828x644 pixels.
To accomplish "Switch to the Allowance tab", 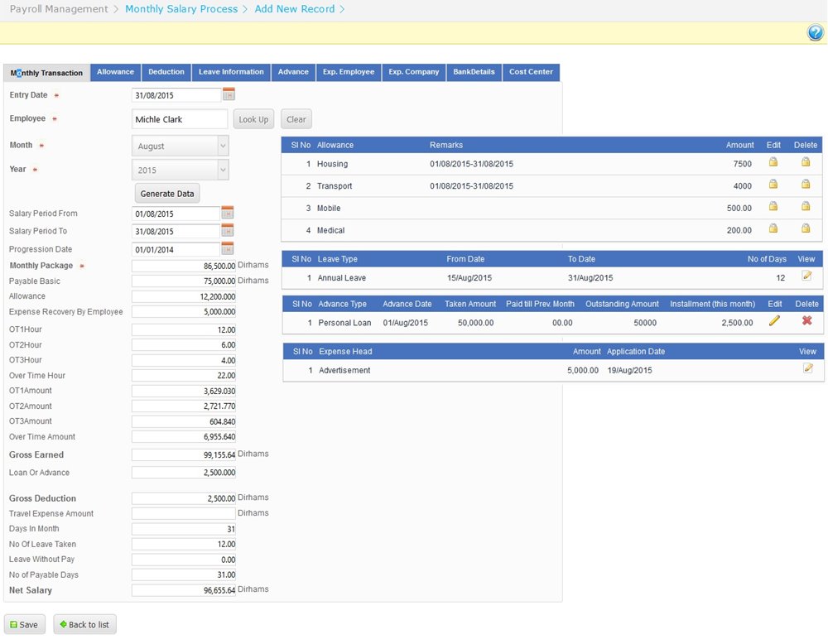I will click(116, 72).
